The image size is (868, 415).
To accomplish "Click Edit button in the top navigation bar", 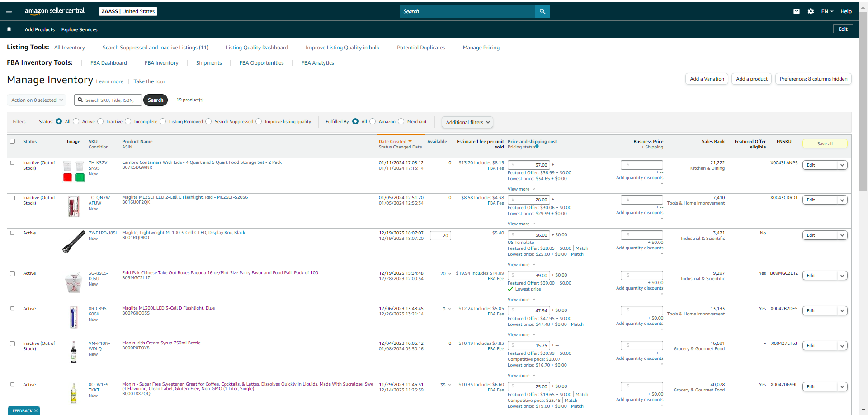I will pyautogui.click(x=843, y=29).
